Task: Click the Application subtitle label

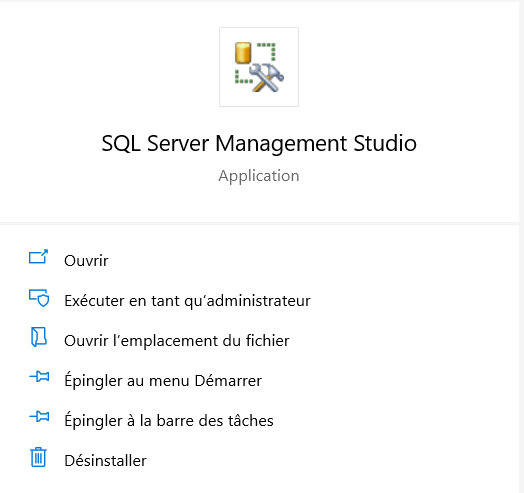Action: click(x=259, y=176)
